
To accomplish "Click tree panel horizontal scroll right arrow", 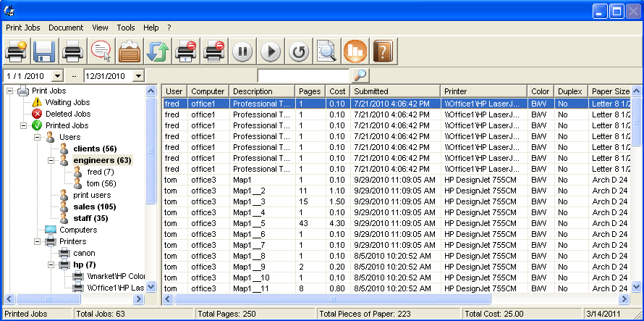I will tap(139, 299).
